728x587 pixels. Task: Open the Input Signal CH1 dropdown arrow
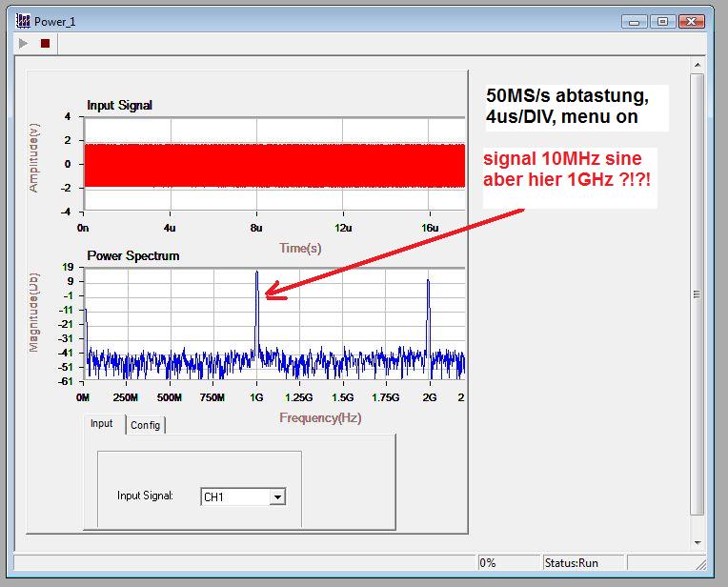(x=277, y=496)
